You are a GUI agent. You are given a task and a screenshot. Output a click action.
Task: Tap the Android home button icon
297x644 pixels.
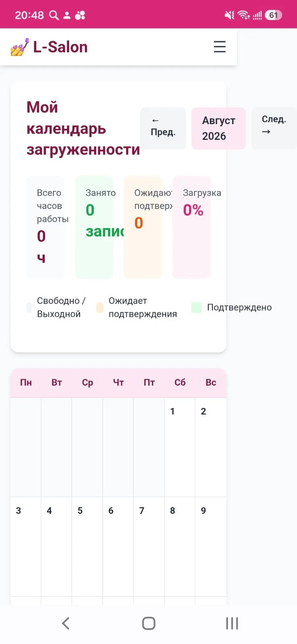click(148, 623)
